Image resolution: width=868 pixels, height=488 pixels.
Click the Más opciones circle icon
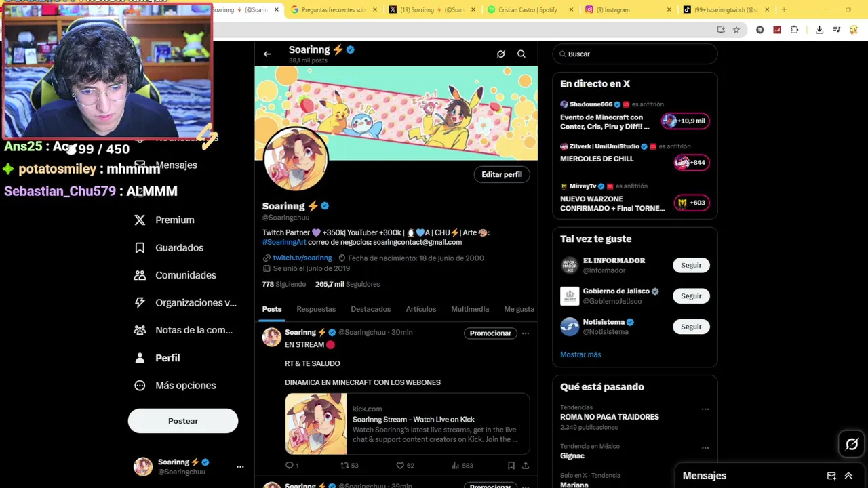point(140,385)
